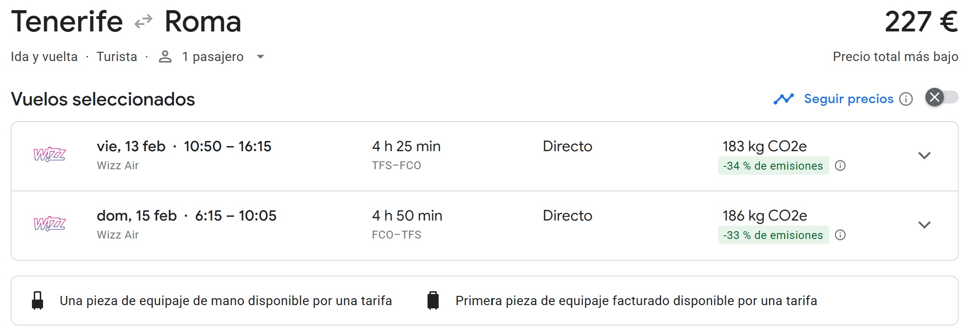Click the swap arrows between Tenerife and Roma
The height and width of the screenshot is (331, 980).
pos(143,22)
